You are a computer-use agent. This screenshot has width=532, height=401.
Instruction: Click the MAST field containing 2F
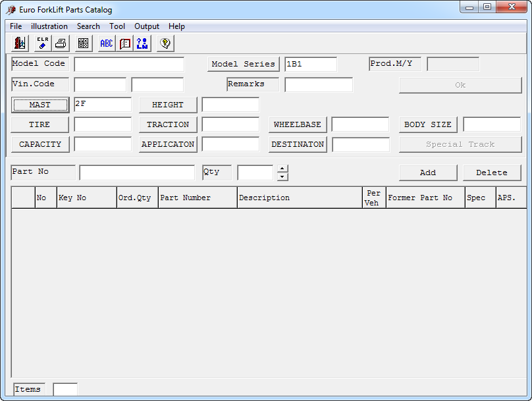103,105
